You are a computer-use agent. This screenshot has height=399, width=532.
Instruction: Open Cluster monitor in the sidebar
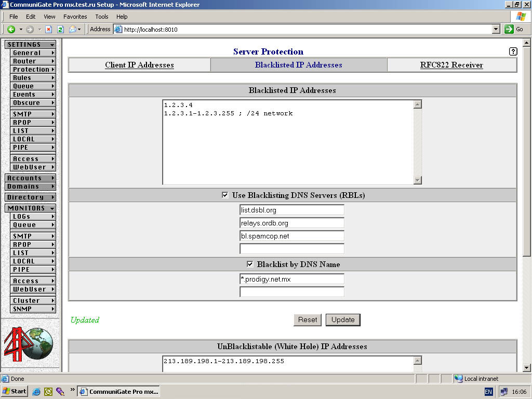pyautogui.click(x=33, y=301)
